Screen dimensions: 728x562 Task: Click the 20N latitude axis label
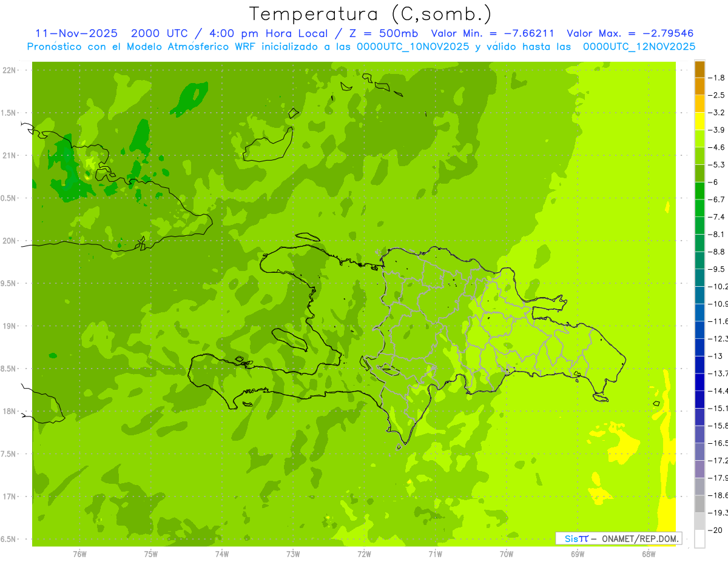click(x=9, y=241)
